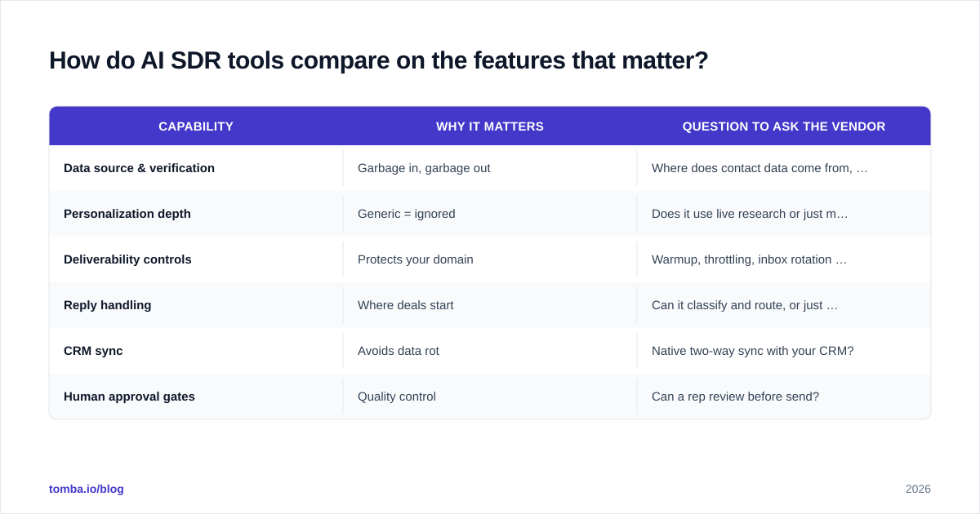Viewport: 980px width, 514px height.
Task: Click the 'Generic = ignored' cell
Action: (x=490, y=214)
